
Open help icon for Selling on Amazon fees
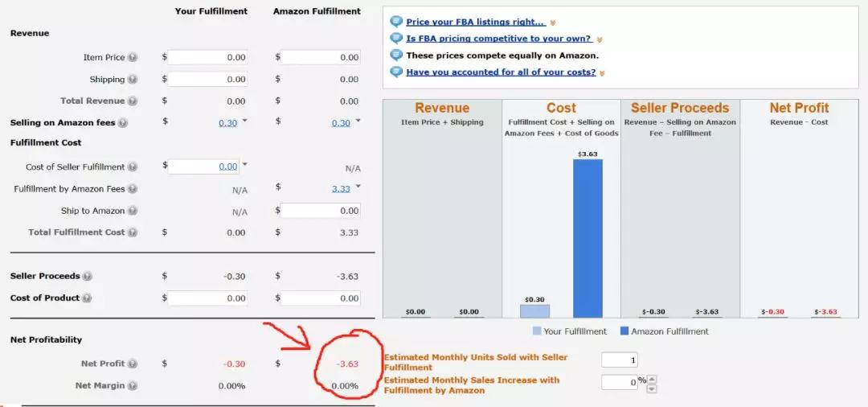coord(133,123)
